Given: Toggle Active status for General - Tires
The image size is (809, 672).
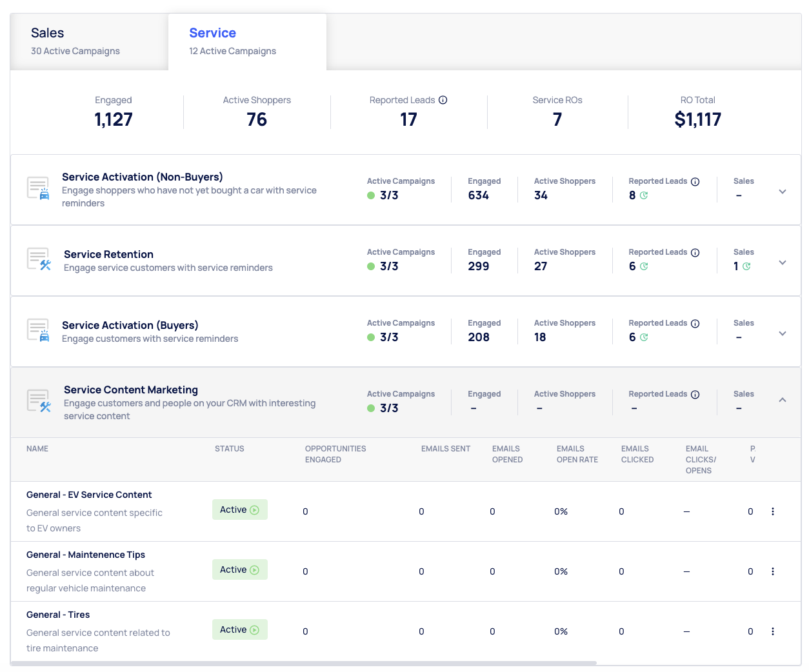Looking at the screenshot, I should click(239, 629).
